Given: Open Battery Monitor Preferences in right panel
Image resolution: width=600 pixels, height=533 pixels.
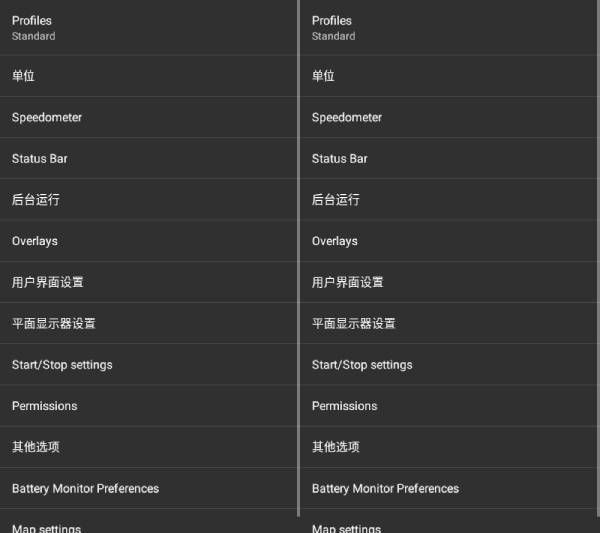Looking at the screenshot, I should click(449, 488).
